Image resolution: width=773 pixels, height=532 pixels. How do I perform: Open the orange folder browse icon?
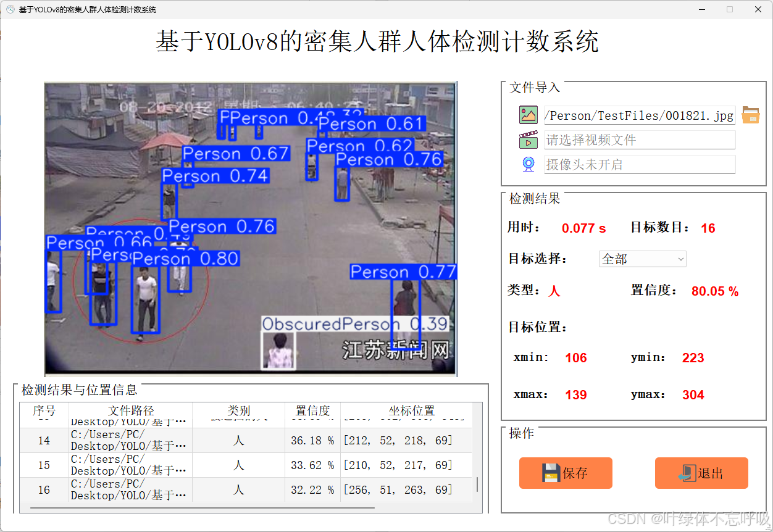point(750,114)
